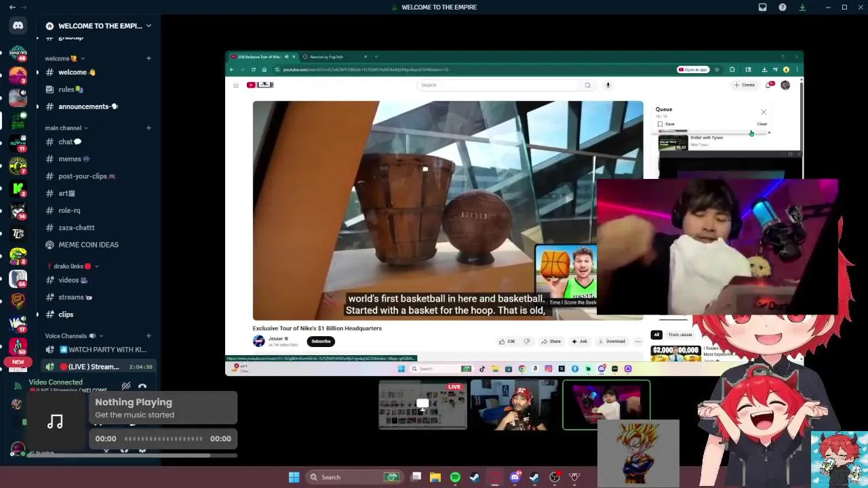Click the music player progress bar

163,439
